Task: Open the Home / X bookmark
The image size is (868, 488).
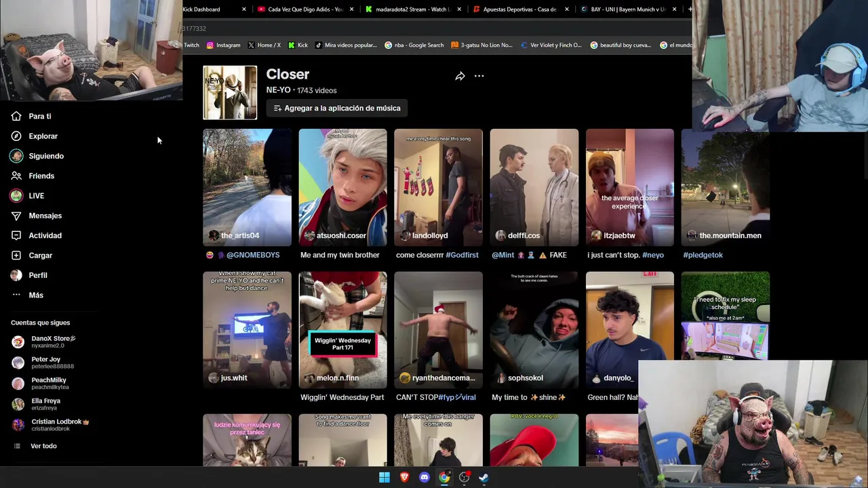Action: [x=264, y=45]
